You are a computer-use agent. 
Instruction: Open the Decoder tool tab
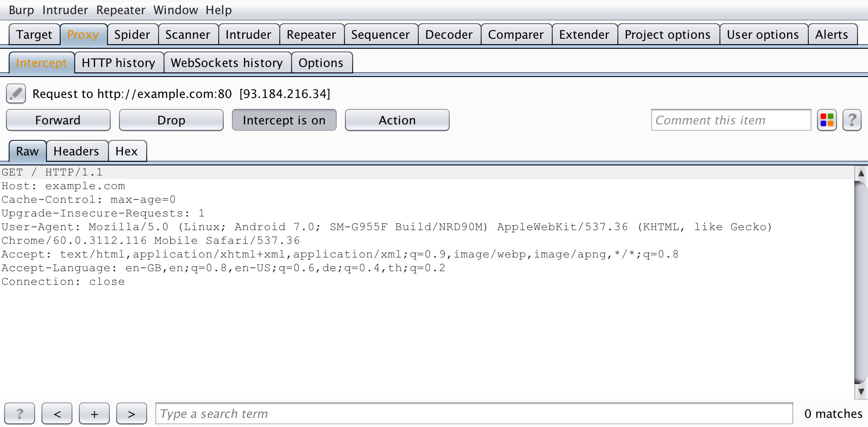(x=449, y=35)
